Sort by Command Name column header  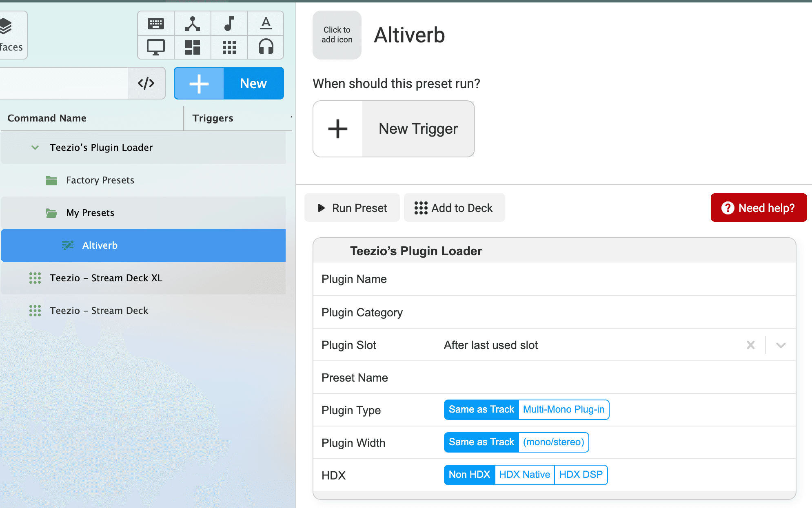(47, 118)
